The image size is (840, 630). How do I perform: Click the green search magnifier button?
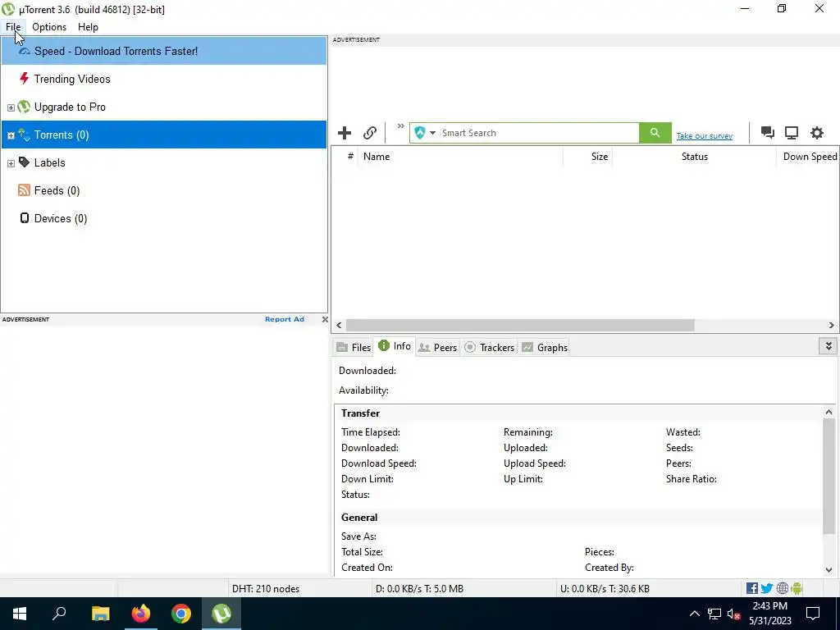coord(655,133)
